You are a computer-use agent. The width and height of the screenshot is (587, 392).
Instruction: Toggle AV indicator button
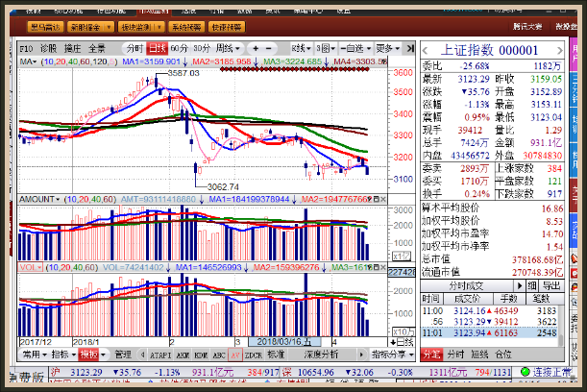235,355
